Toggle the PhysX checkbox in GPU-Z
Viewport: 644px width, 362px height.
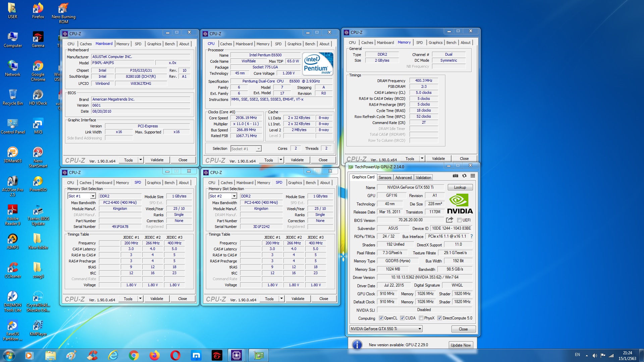click(421, 318)
